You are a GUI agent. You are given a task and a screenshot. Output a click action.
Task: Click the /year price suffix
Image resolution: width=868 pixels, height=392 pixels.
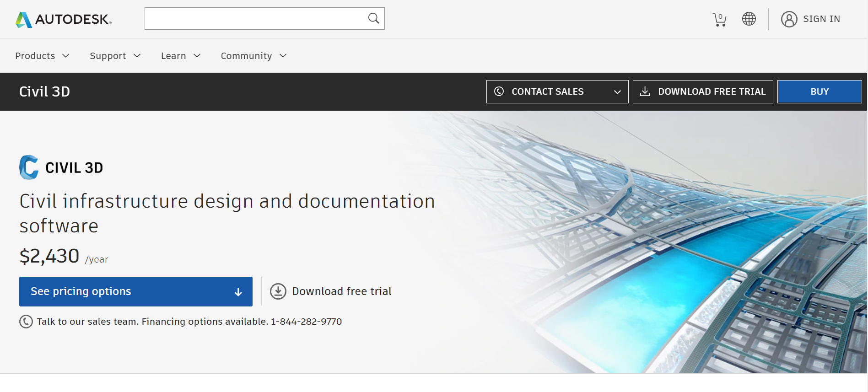pos(97,259)
